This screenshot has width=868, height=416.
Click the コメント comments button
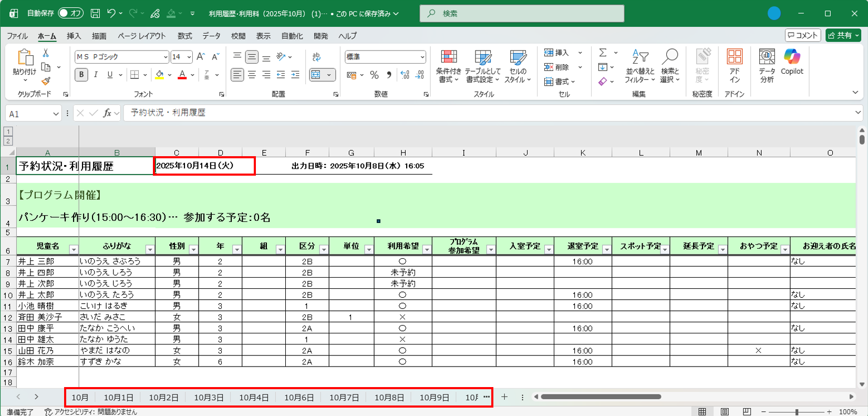pyautogui.click(x=803, y=35)
